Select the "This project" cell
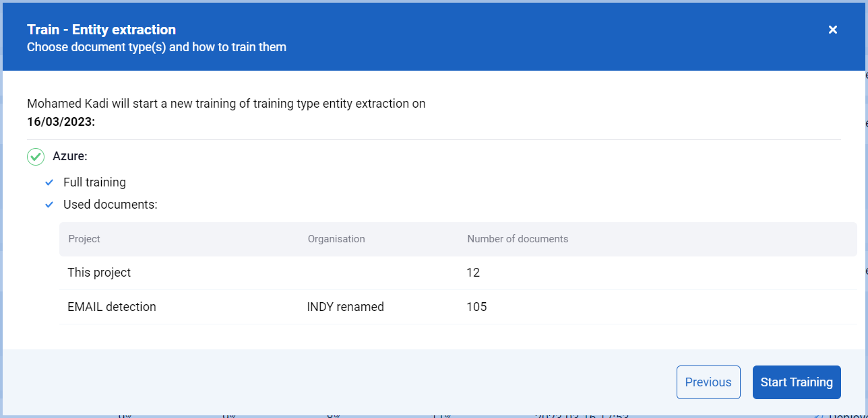 tap(99, 273)
